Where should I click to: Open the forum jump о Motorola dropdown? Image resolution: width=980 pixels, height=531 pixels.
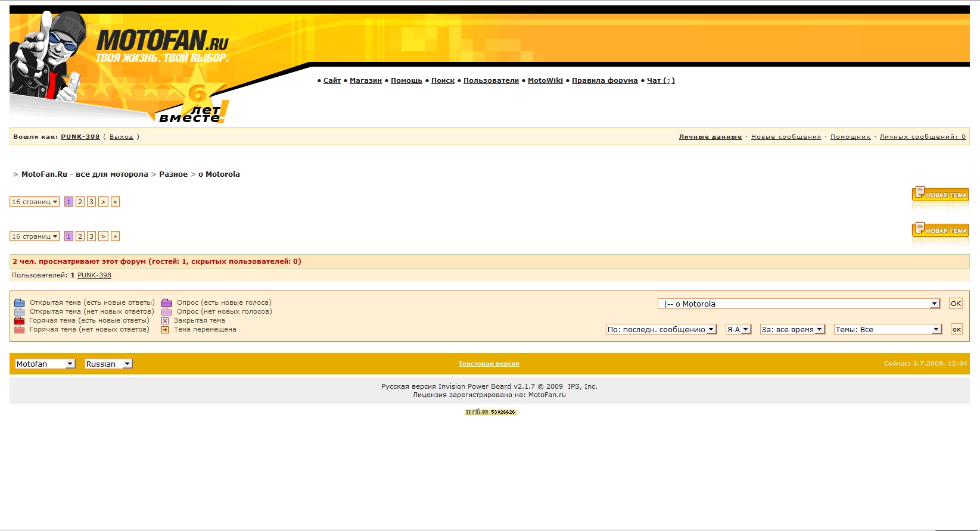tap(799, 304)
